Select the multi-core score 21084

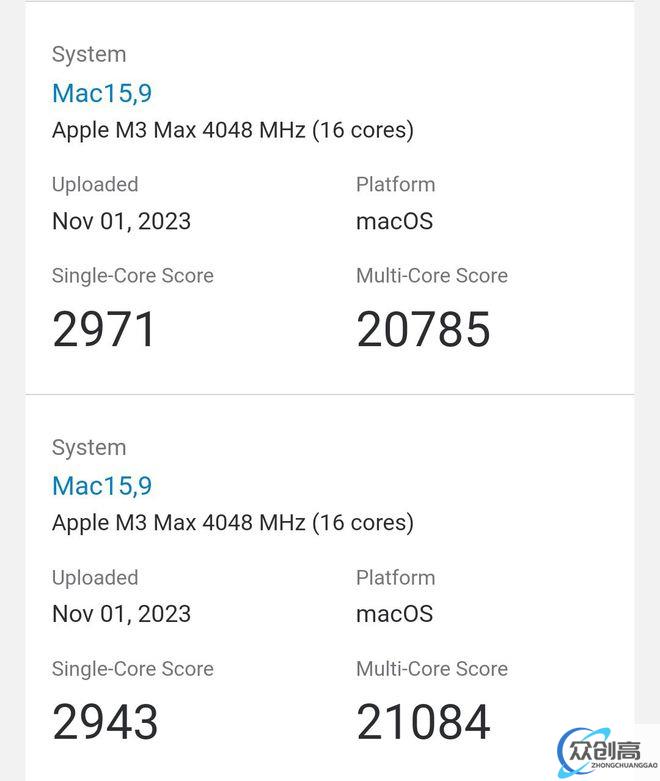tap(423, 722)
